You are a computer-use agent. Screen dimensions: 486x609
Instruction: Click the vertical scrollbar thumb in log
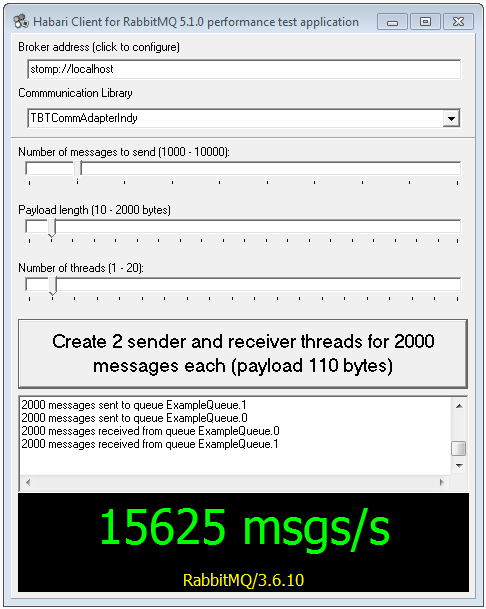point(459,448)
